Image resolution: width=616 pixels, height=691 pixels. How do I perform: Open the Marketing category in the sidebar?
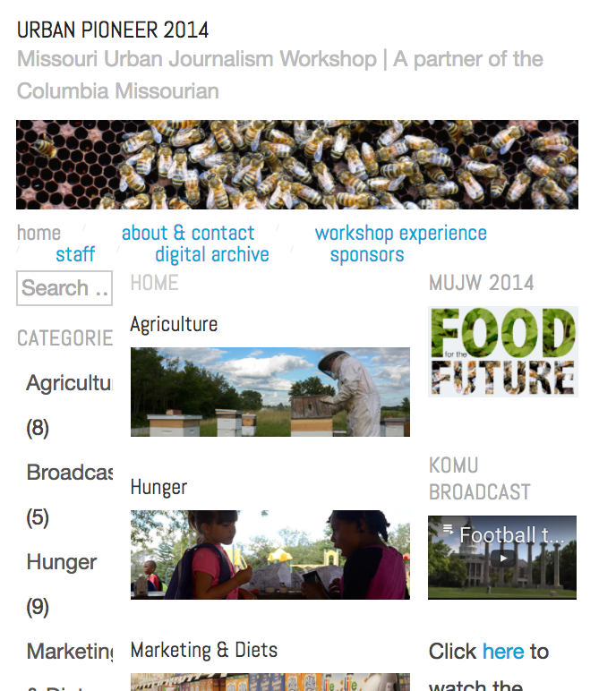[x=69, y=652]
